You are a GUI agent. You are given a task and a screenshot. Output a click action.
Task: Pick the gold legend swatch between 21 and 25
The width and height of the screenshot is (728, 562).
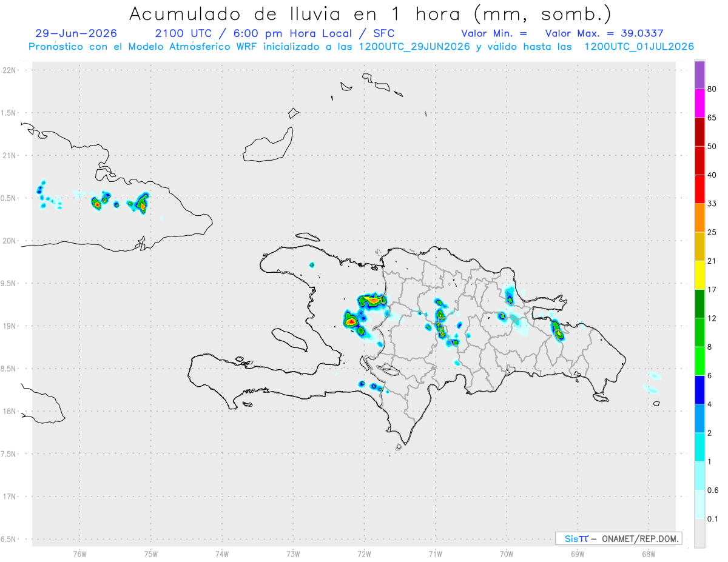[699, 247]
